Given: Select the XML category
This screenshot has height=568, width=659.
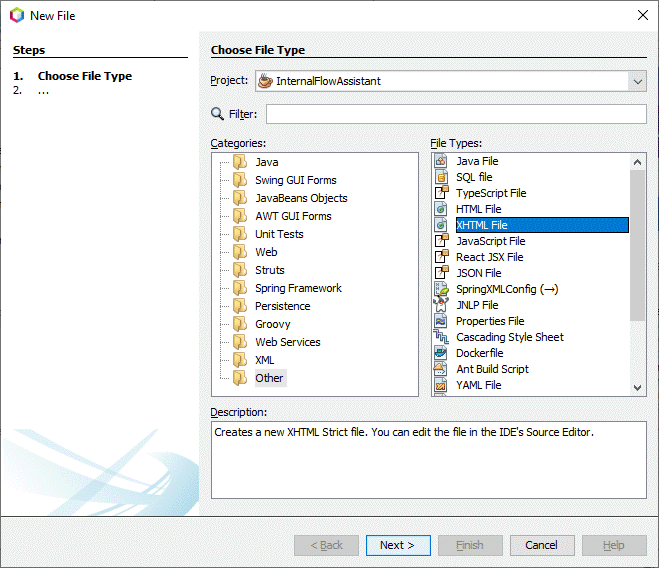Looking at the screenshot, I should [x=265, y=360].
